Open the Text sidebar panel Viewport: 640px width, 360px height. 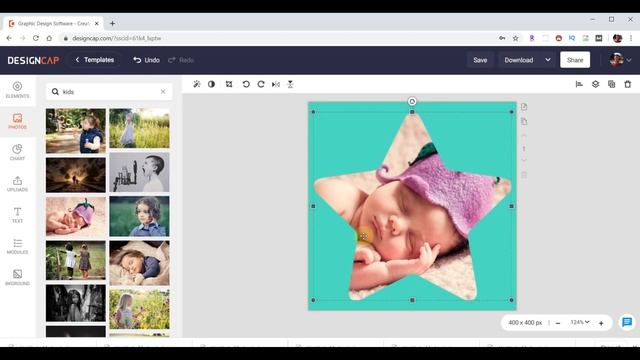click(17, 215)
